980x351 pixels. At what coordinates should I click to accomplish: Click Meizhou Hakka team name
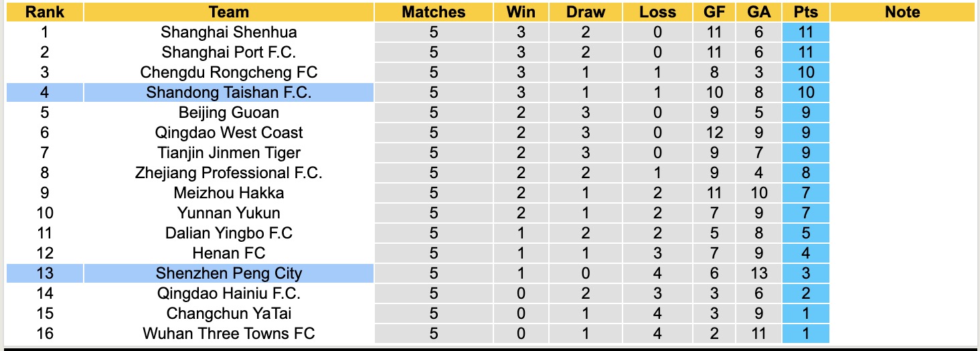tap(228, 193)
